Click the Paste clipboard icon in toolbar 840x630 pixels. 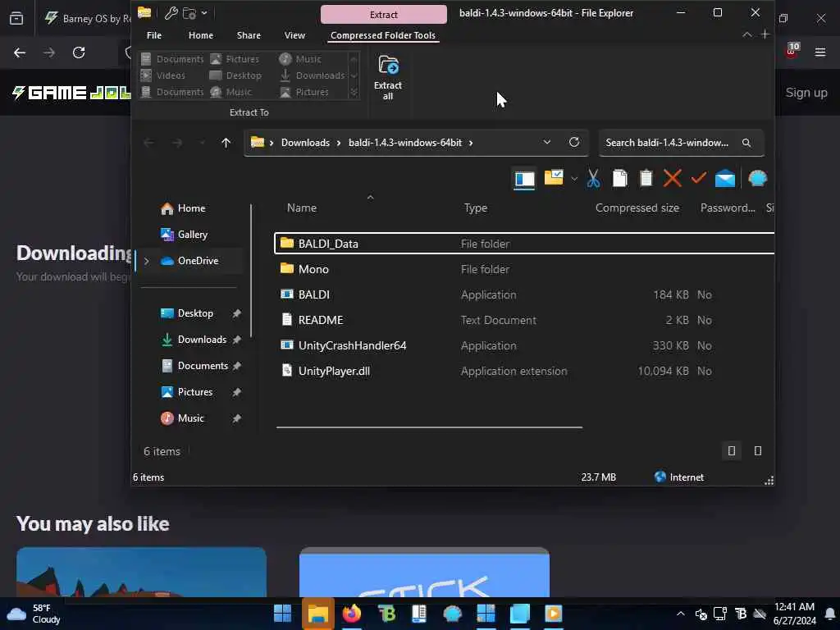tap(646, 178)
